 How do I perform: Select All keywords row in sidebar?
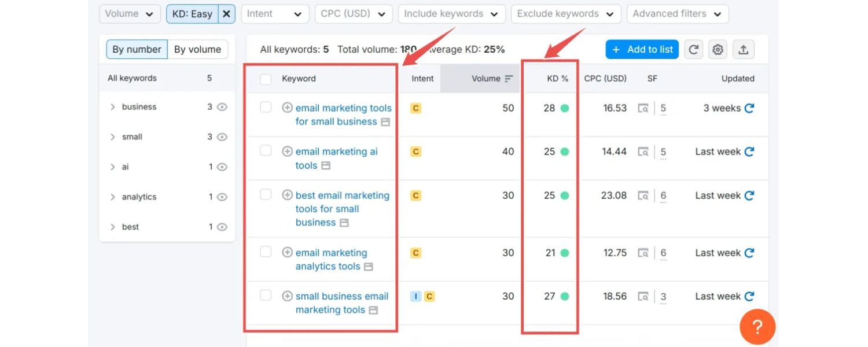[x=167, y=78]
